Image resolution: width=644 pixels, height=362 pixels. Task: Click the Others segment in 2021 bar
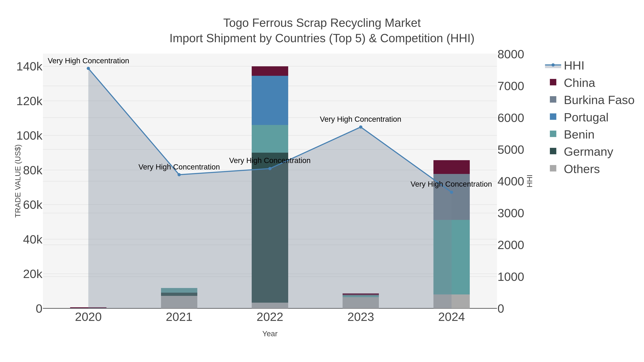[x=179, y=302]
